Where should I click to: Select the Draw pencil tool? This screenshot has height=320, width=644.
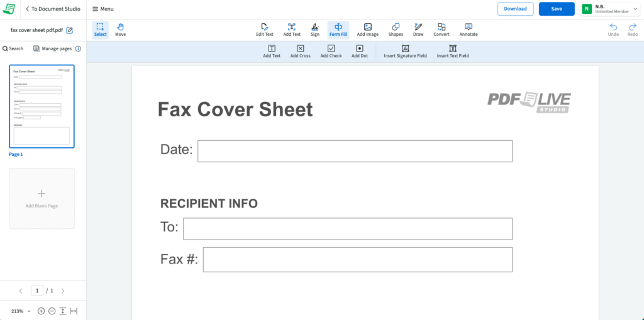point(418,30)
